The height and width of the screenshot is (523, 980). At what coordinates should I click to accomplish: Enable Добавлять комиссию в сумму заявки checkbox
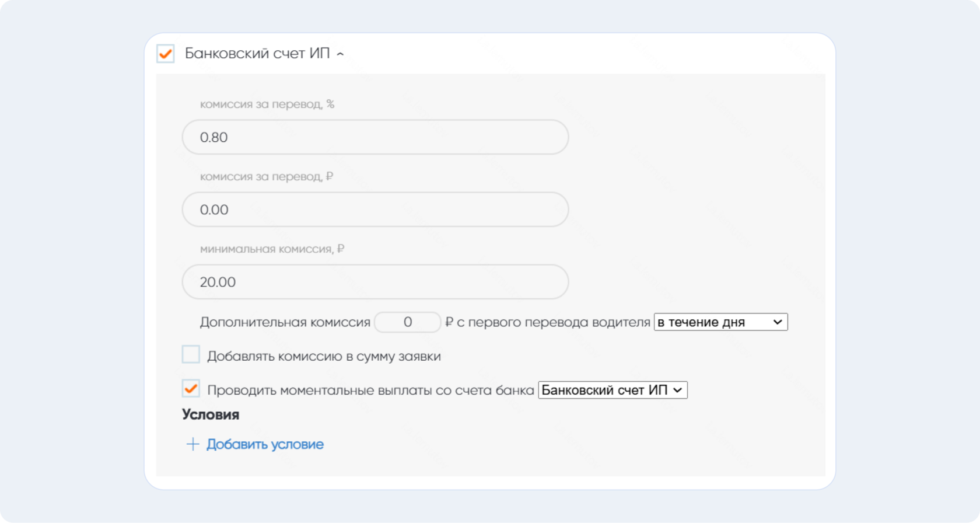click(191, 354)
